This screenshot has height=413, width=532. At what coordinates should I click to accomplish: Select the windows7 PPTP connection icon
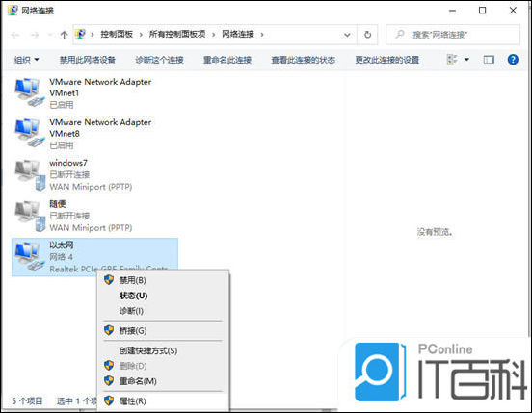pos(30,175)
